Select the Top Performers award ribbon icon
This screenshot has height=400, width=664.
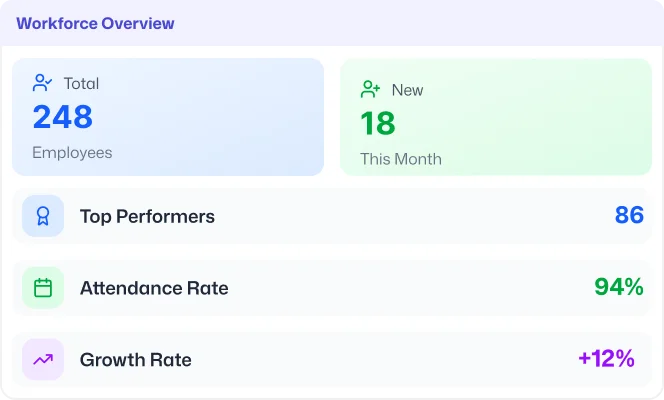43,216
